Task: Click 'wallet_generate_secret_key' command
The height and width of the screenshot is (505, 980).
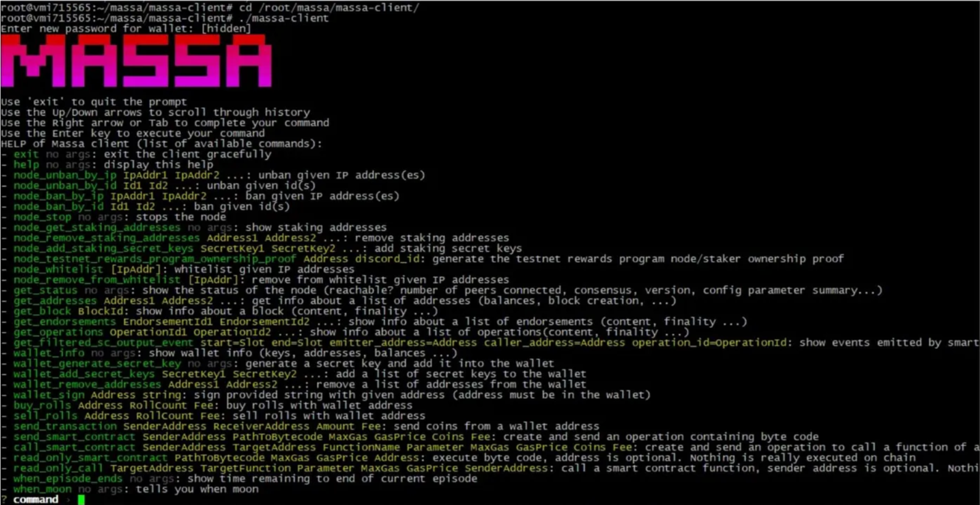Action: 97,363
